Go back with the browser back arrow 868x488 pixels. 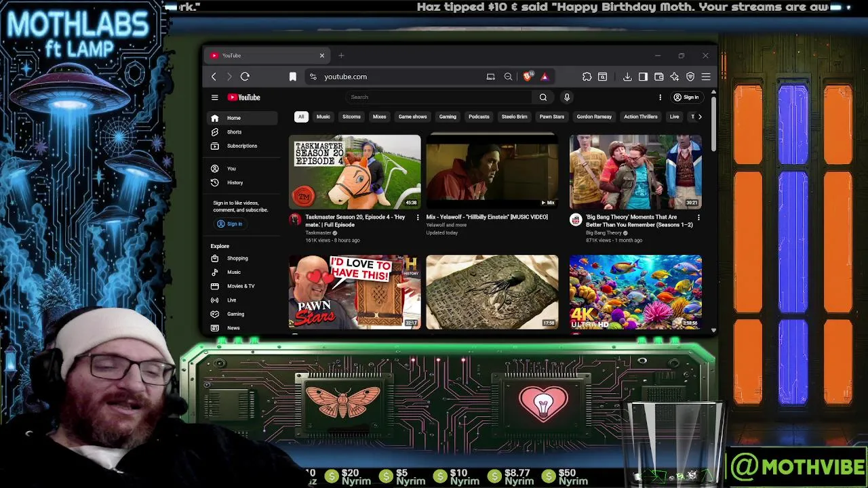214,77
